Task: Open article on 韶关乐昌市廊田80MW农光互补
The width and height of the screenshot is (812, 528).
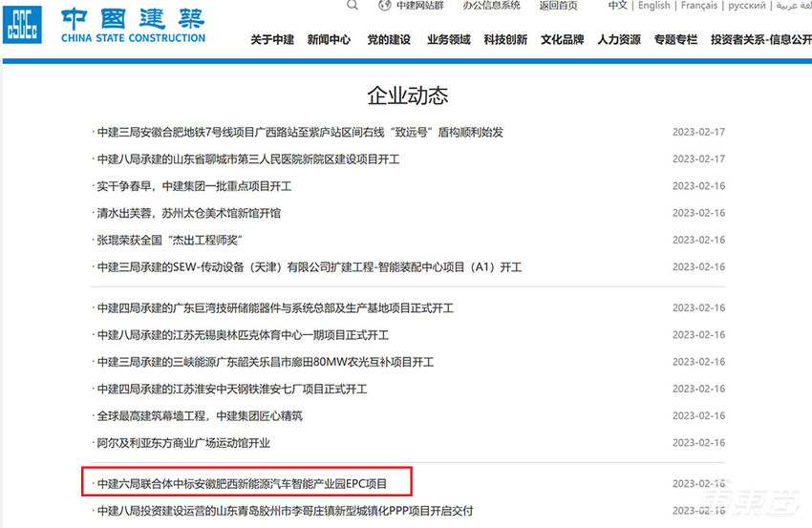Action: (x=266, y=363)
